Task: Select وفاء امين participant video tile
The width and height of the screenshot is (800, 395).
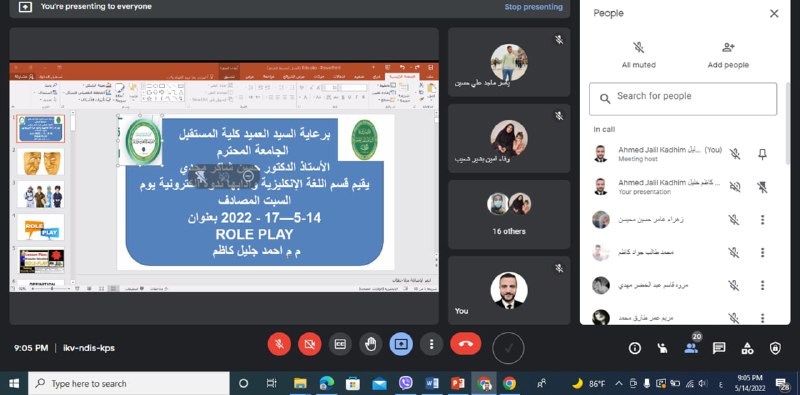Action: tap(509, 138)
